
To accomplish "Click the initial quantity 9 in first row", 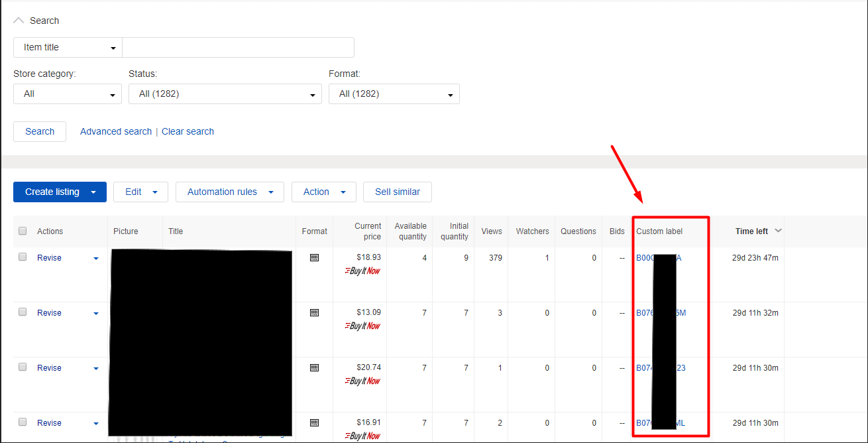I will pyautogui.click(x=466, y=258).
